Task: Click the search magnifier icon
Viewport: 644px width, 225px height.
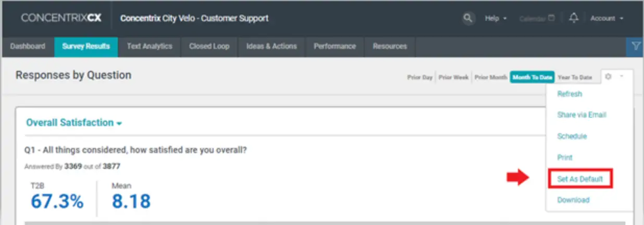Action: [x=468, y=18]
